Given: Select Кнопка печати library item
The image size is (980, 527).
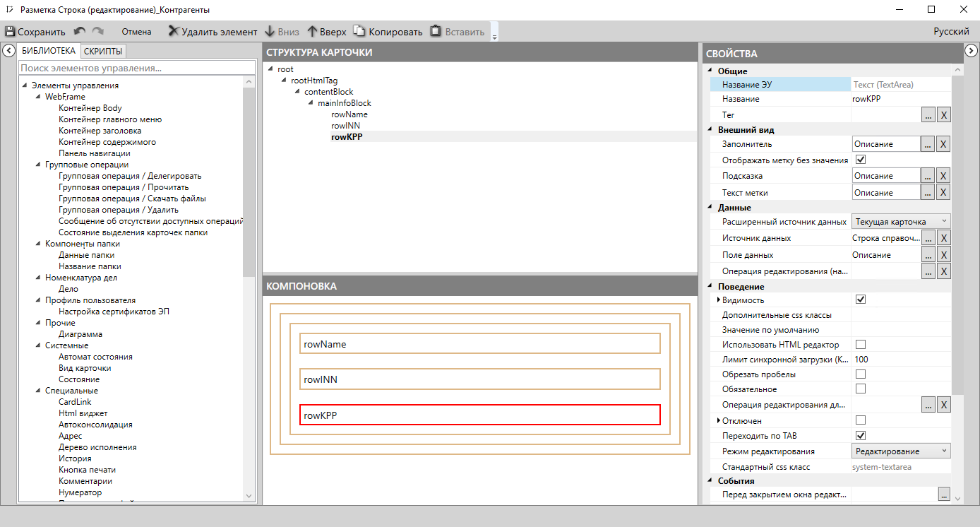Looking at the screenshot, I should click(88, 470).
